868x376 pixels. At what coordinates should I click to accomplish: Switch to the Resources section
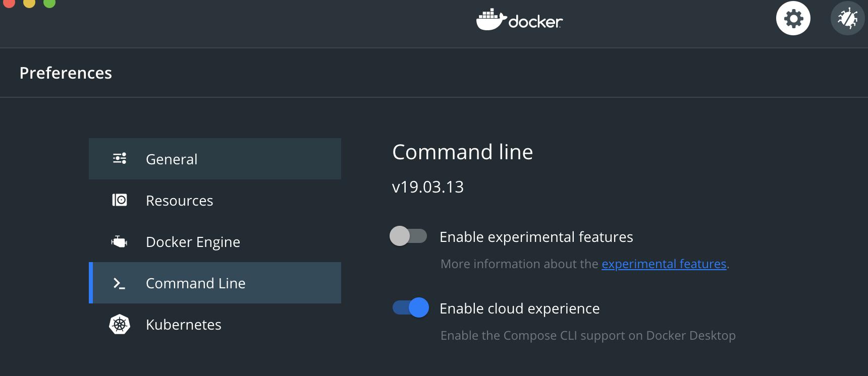click(179, 201)
